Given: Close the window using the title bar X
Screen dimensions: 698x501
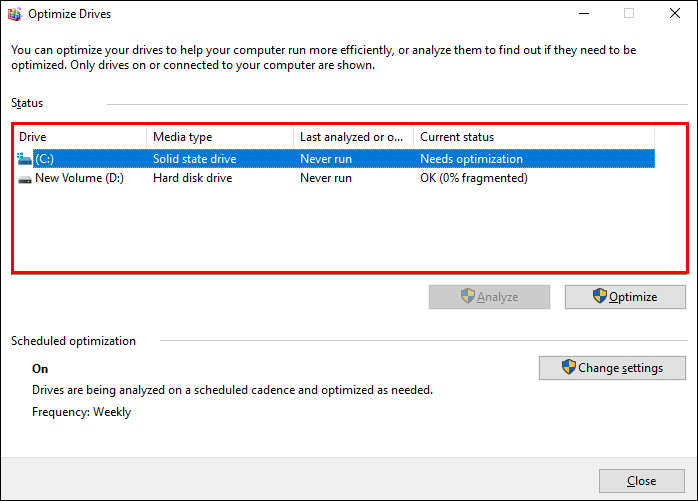Looking at the screenshot, I should (674, 14).
